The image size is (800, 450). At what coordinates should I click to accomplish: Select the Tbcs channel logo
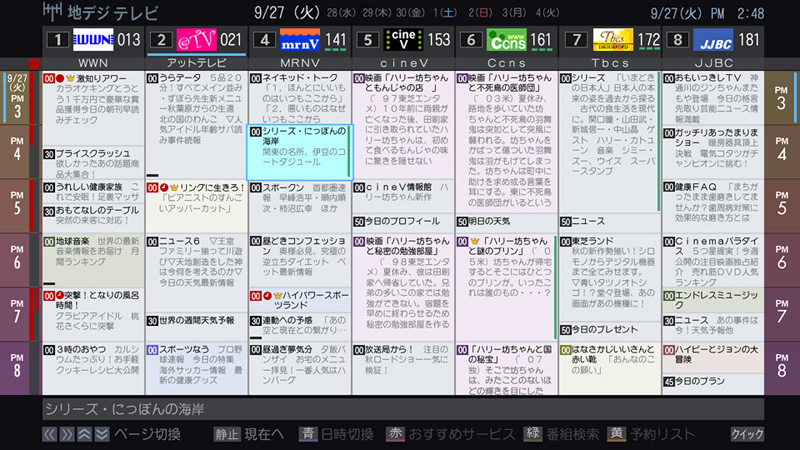[610, 41]
